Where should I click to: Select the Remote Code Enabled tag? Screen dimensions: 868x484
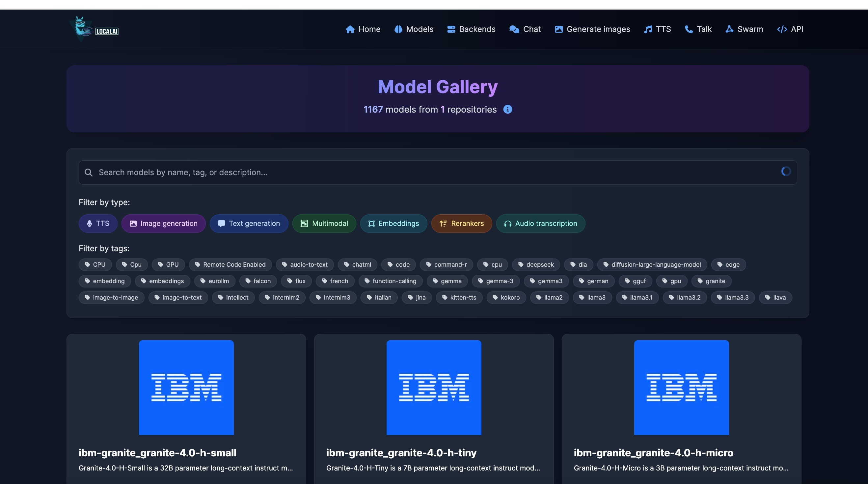pyautogui.click(x=231, y=265)
